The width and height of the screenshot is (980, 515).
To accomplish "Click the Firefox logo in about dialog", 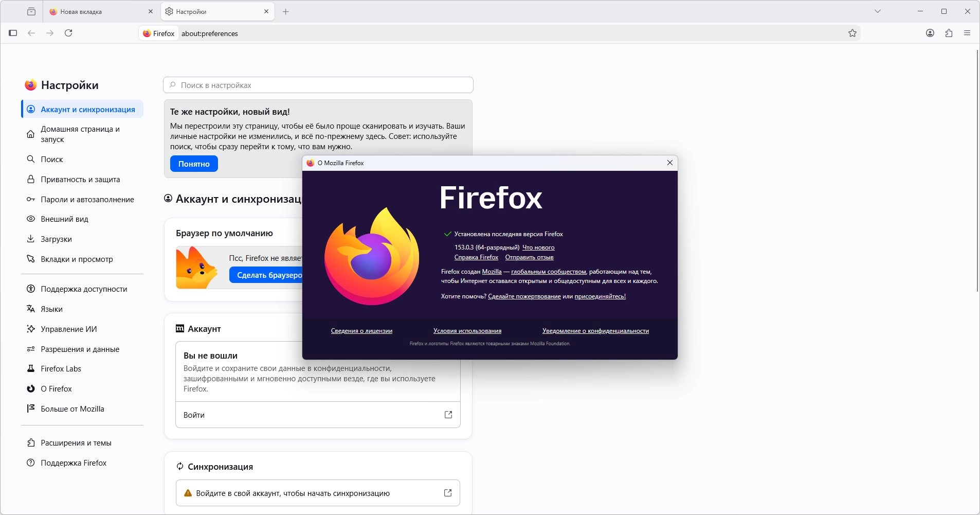I will point(372,256).
